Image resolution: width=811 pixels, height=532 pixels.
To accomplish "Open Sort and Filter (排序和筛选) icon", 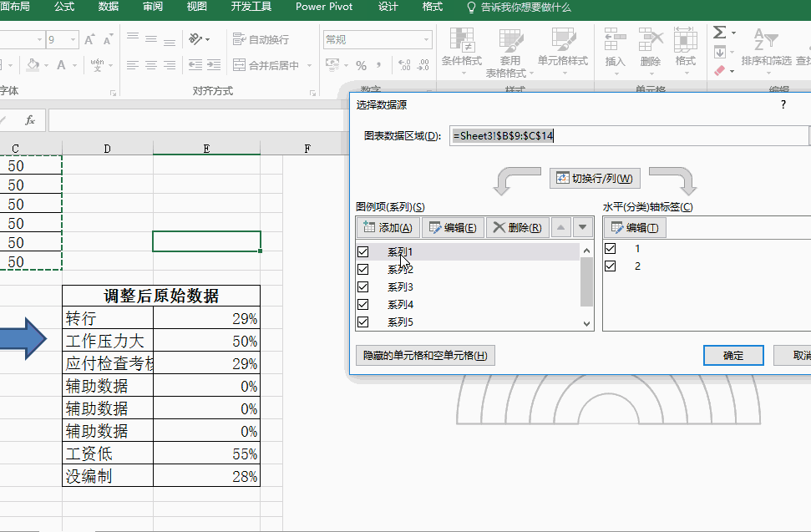I will pos(765,40).
